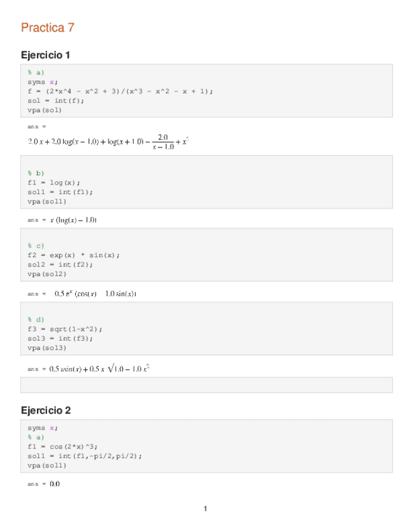Click the x(log(x) − 1.0) output result
Viewport: 411px width, 532px height.
[73, 220]
